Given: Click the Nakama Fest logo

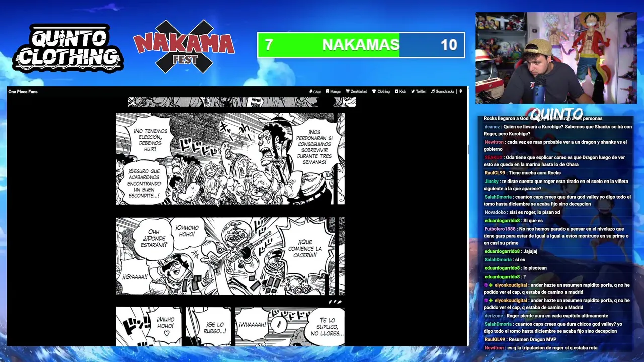Looking at the screenshot, I should tap(184, 47).
